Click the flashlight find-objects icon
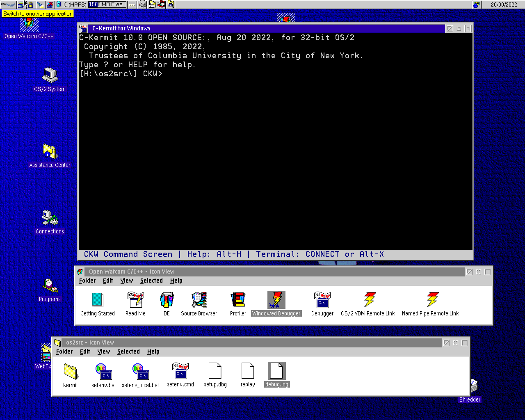This screenshot has height=420, width=525. (x=39, y=5)
